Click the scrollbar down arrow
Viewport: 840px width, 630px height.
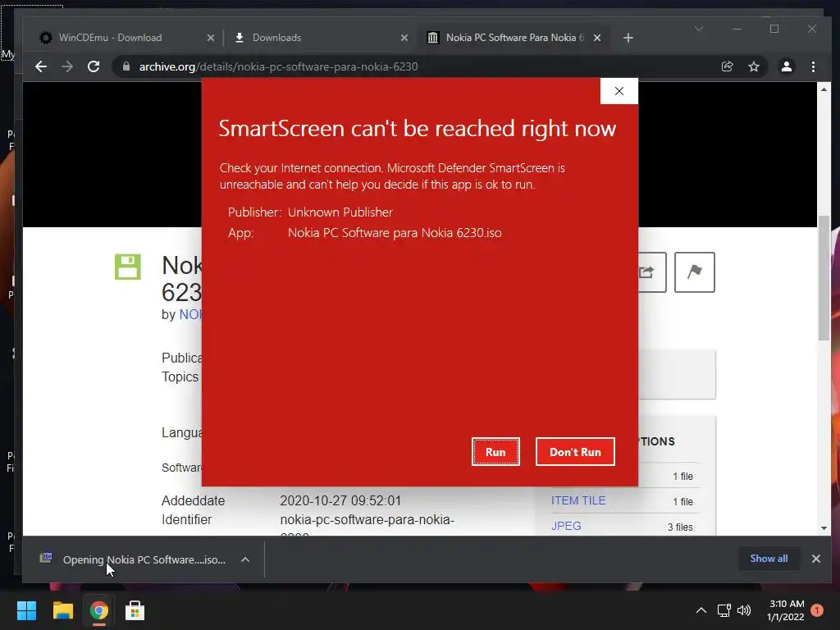pos(824,528)
